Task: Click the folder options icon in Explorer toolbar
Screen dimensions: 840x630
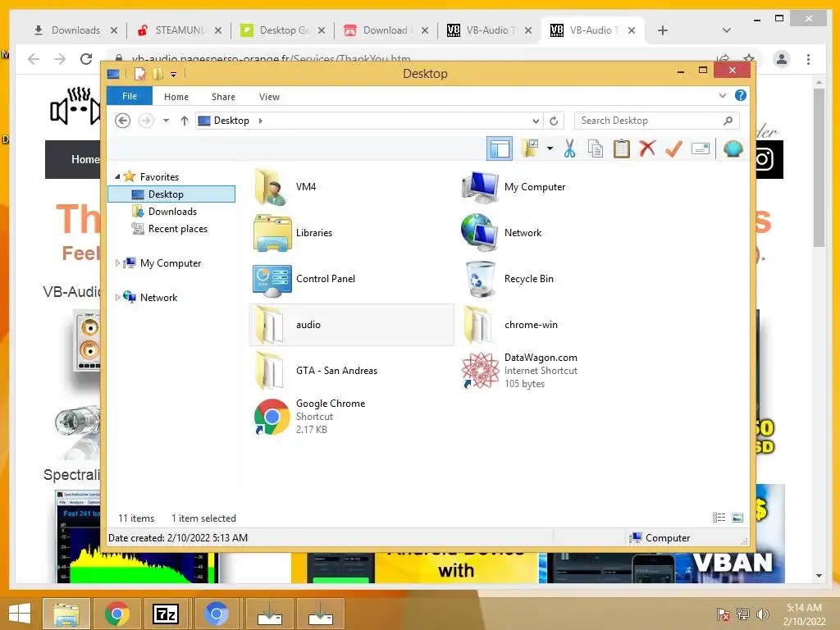Action: [x=530, y=148]
